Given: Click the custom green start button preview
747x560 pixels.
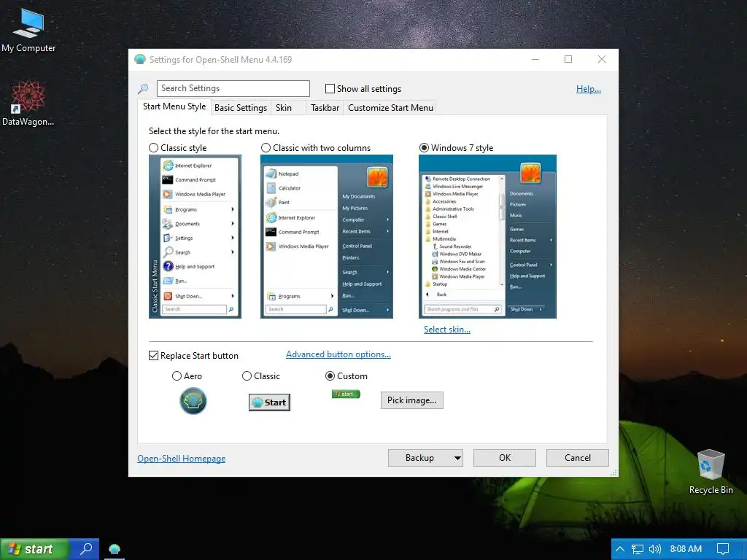Looking at the screenshot, I should pyautogui.click(x=346, y=394).
